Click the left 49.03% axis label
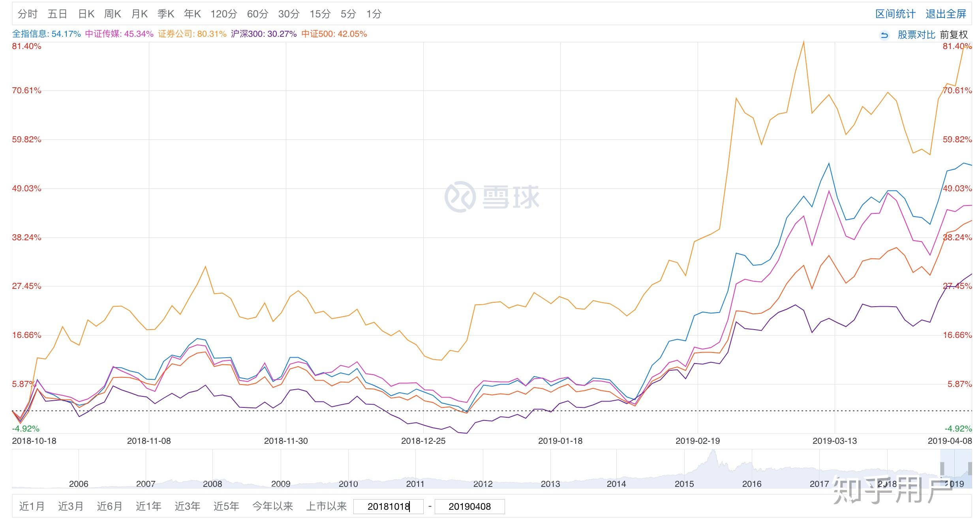The width and height of the screenshot is (980, 524). click(x=26, y=188)
